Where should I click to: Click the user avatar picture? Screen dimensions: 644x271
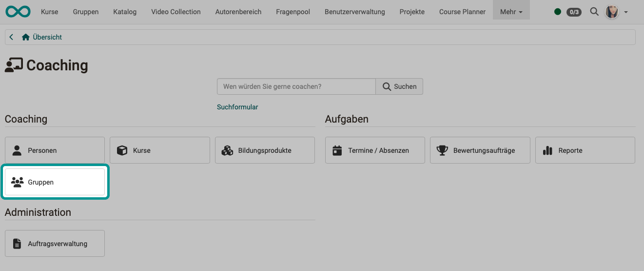click(611, 12)
